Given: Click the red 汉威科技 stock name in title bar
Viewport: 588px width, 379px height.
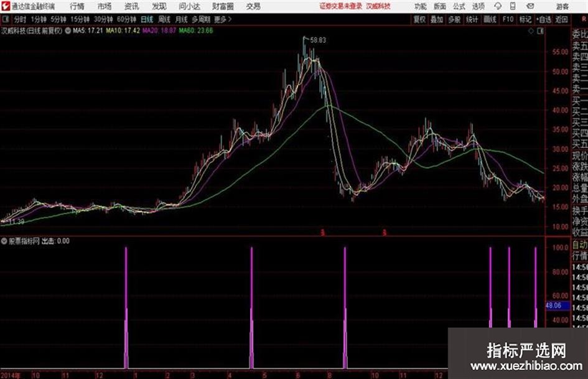Looking at the screenshot, I should pos(378,6).
